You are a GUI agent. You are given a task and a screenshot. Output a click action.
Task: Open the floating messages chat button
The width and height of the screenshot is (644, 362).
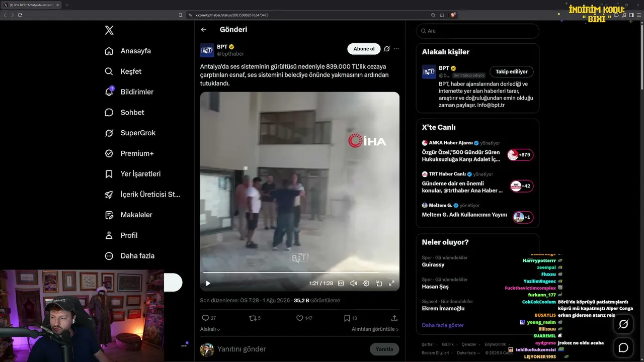(x=623, y=347)
